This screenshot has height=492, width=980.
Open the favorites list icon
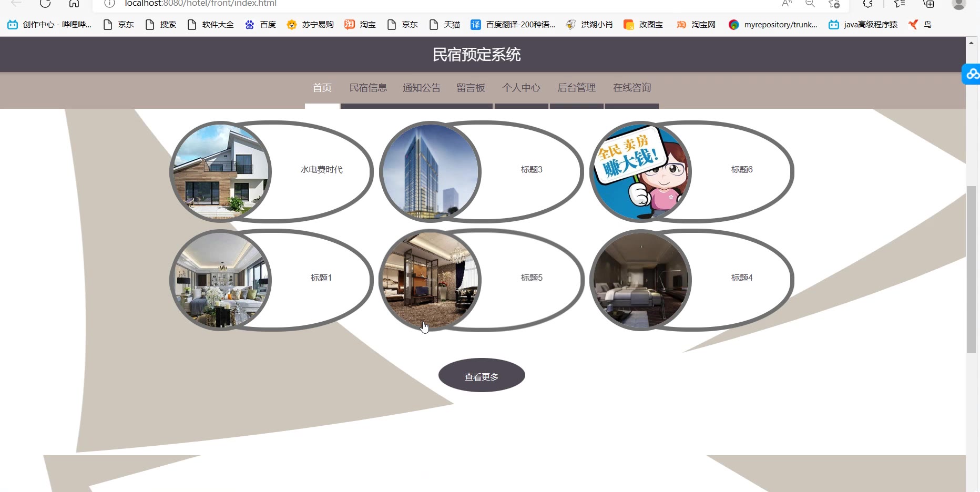(x=900, y=3)
